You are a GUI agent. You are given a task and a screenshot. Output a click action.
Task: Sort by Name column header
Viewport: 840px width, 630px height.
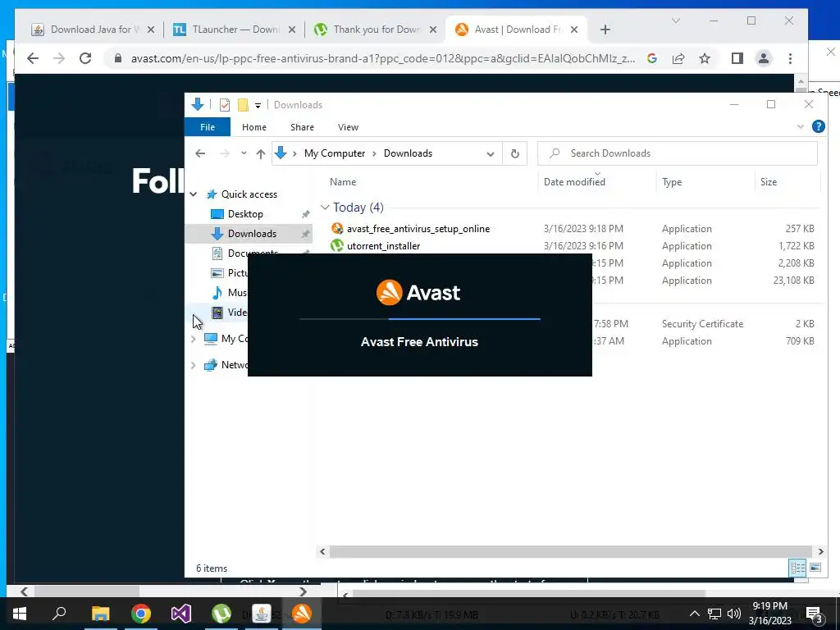click(x=343, y=181)
